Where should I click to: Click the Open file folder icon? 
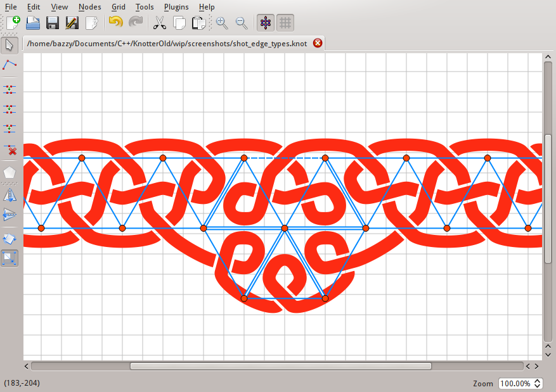pyautogui.click(x=32, y=23)
